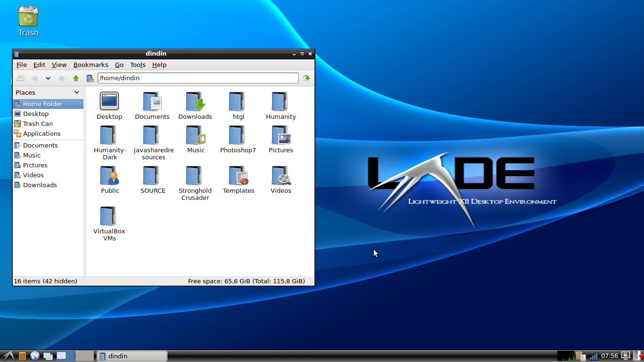Select the Public folder
644x362 pixels.
109,180
